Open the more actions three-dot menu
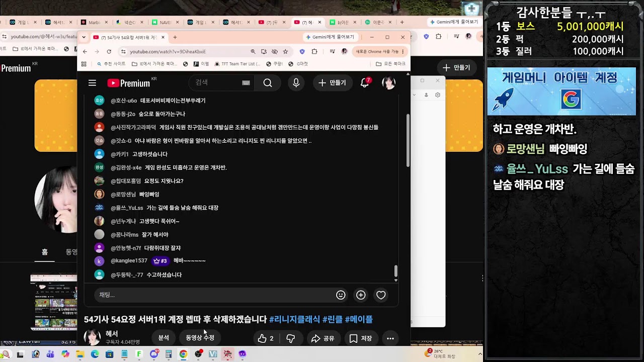Image resolution: width=644 pixels, height=362 pixels. pos(390,338)
